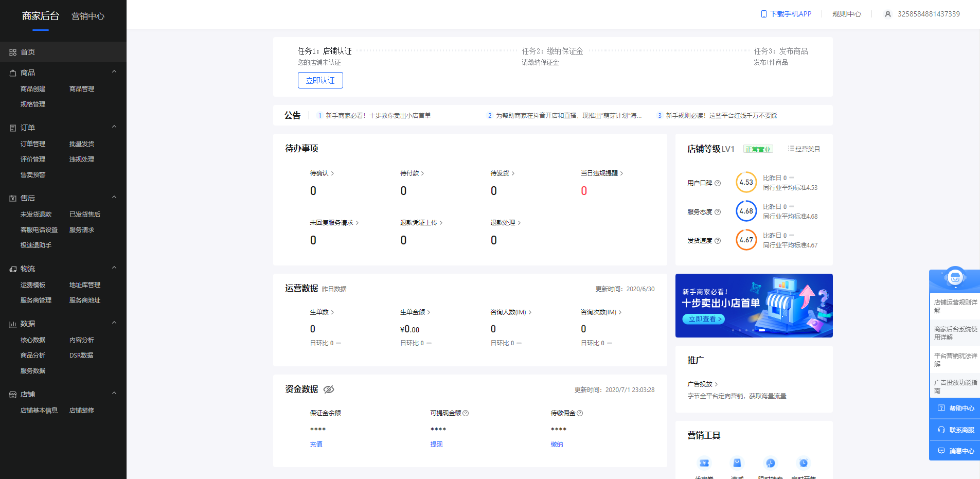This screenshot has height=479, width=980.
Task: Click the help icon beside 发货速度
Action: (718, 241)
